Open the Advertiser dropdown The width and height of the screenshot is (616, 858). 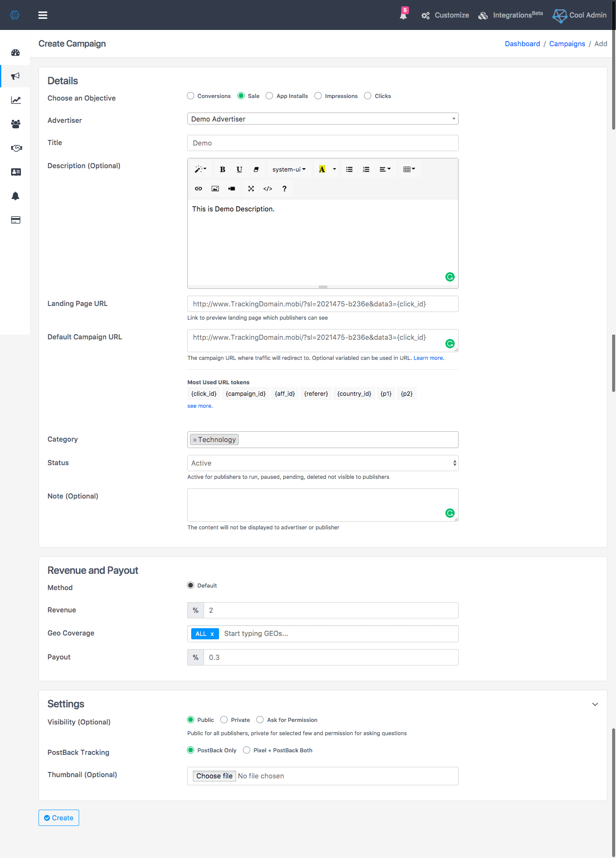coord(323,119)
